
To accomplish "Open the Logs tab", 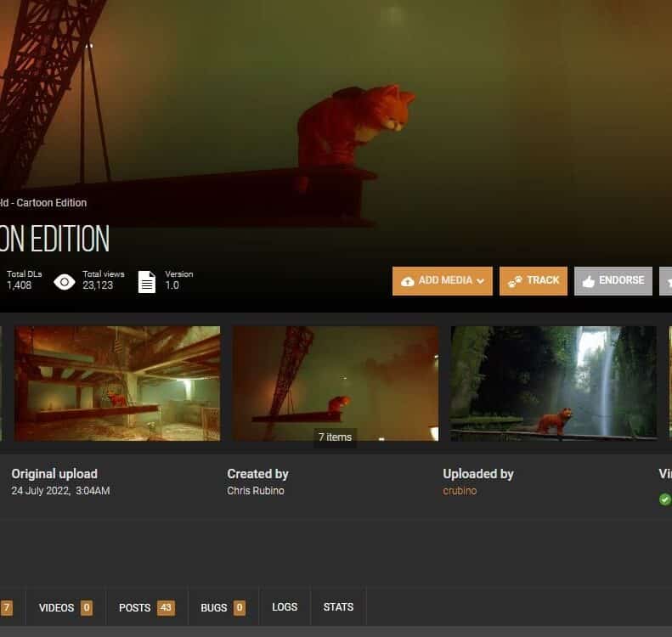I will pyautogui.click(x=285, y=607).
